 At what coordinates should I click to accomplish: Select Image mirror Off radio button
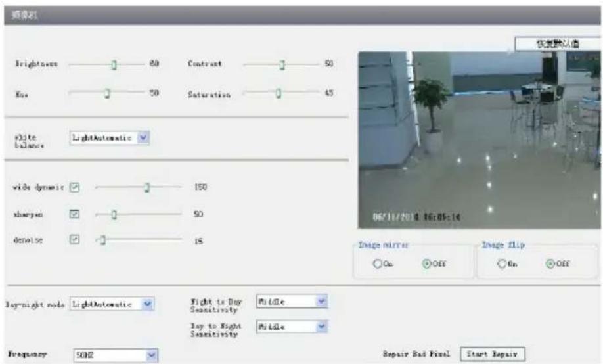tap(426, 263)
